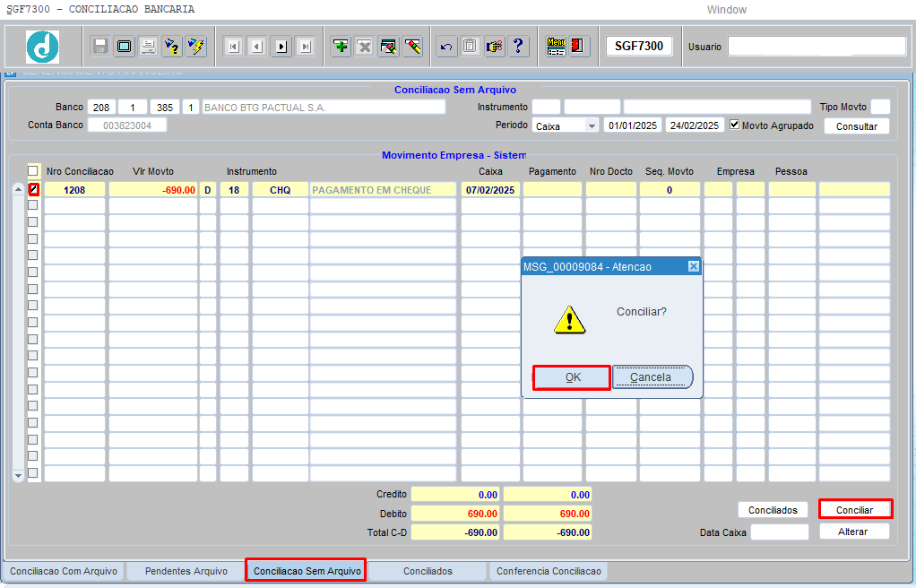Image resolution: width=916 pixels, height=588 pixels.
Task: Click the Alterar button
Action: [853, 532]
